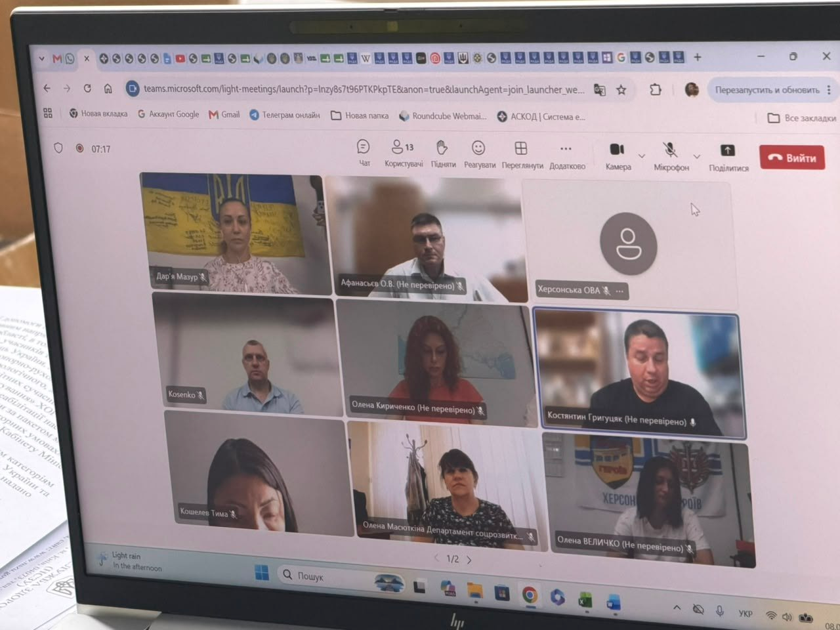Share screen with the Поділитися button

(x=728, y=157)
